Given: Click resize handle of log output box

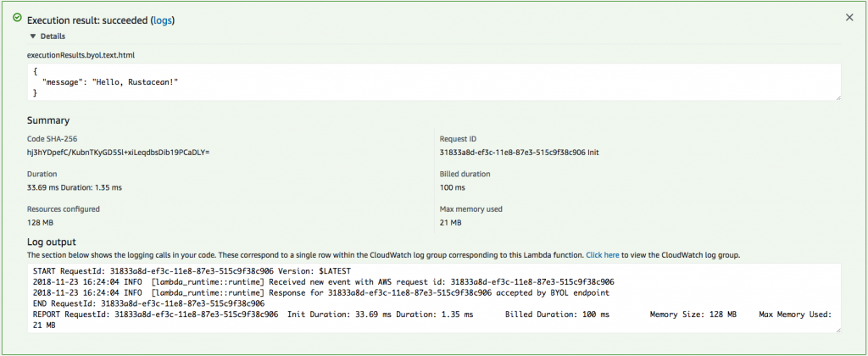Looking at the screenshot, I should click(837, 329).
